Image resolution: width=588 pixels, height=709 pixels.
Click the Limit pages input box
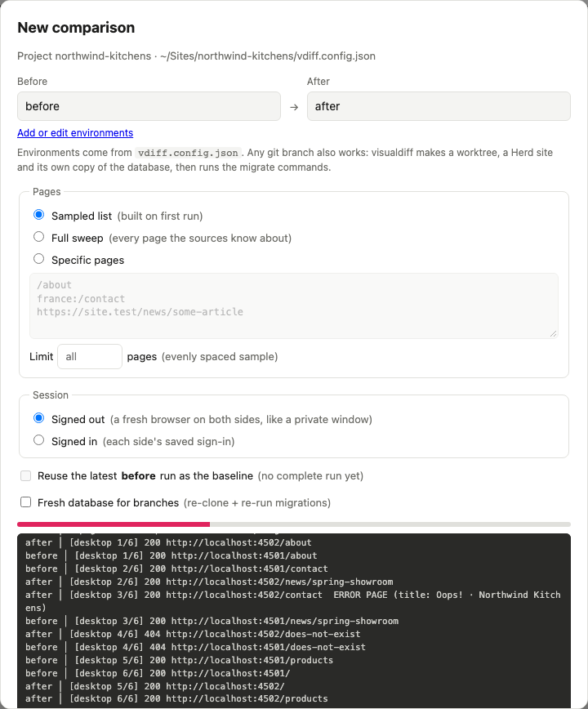point(90,356)
